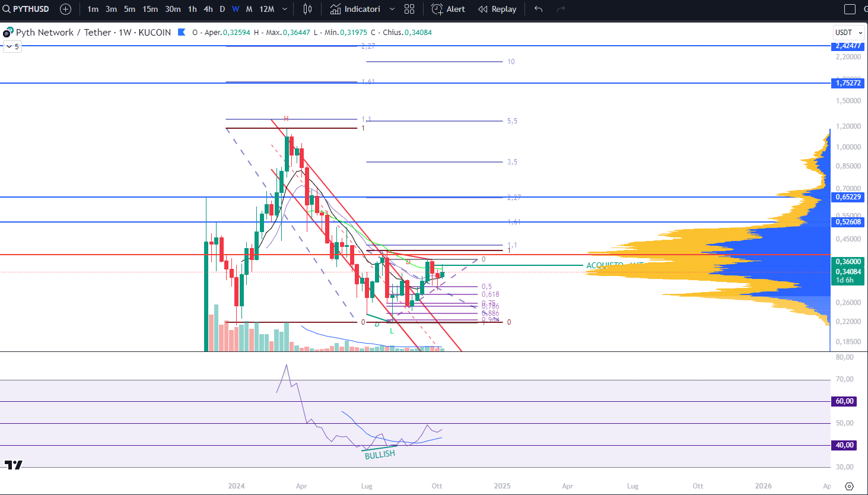
Task: Click the PYTHUSD symbol search
Action: 27,9
